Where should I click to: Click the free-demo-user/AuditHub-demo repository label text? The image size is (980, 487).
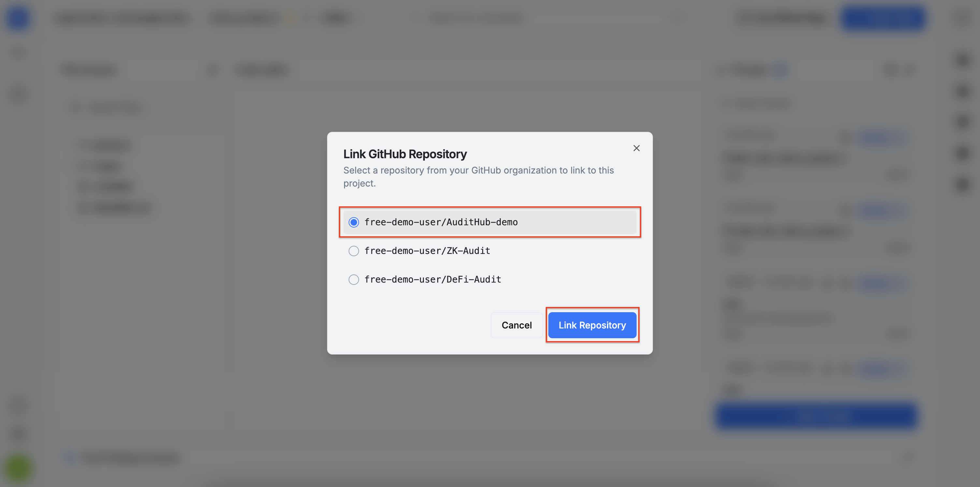click(x=441, y=222)
